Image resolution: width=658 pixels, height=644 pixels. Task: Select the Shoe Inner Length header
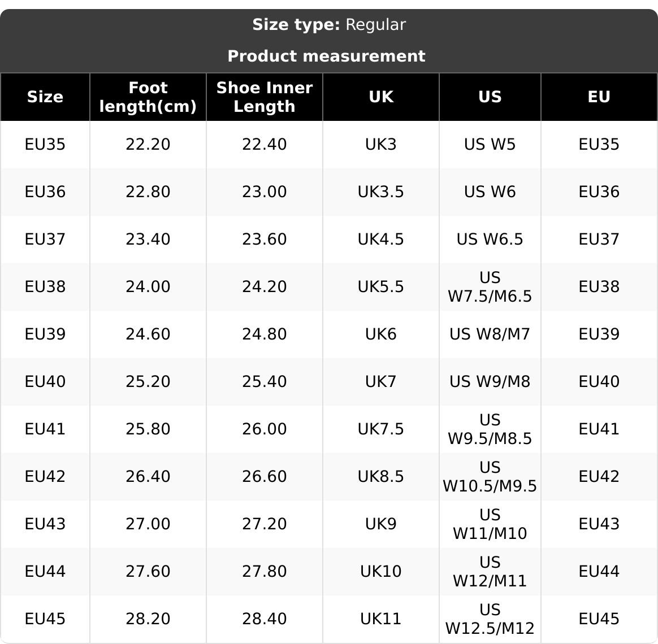point(265,97)
